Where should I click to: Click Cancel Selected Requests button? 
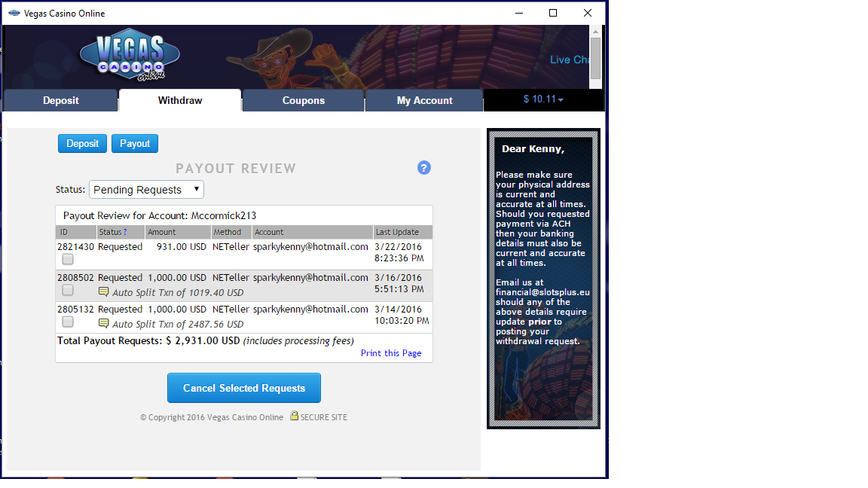pyautogui.click(x=244, y=388)
